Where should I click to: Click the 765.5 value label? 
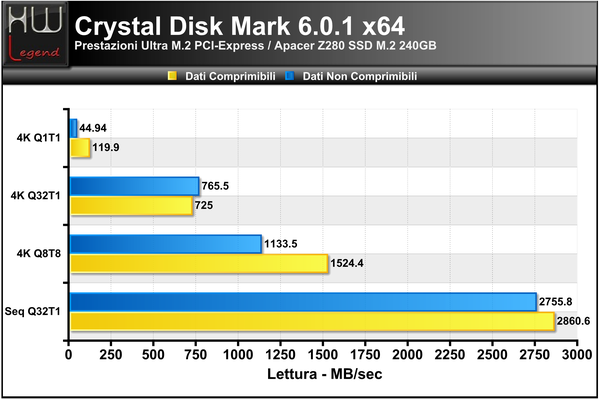tap(215, 186)
